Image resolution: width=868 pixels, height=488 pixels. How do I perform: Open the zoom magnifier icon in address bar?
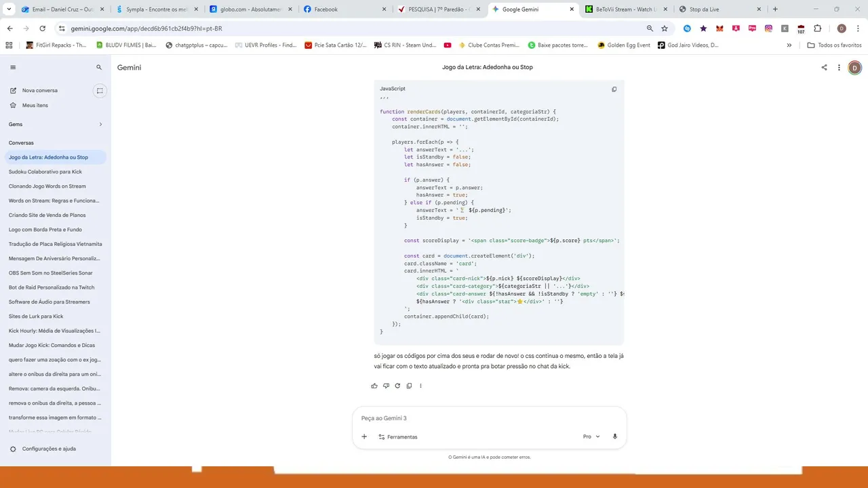tap(650, 28)
